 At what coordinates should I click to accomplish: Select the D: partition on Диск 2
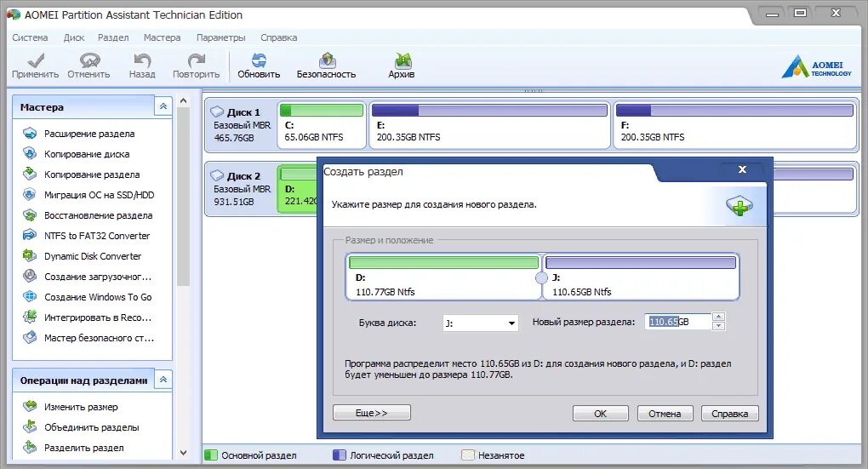tap(298, 189)
